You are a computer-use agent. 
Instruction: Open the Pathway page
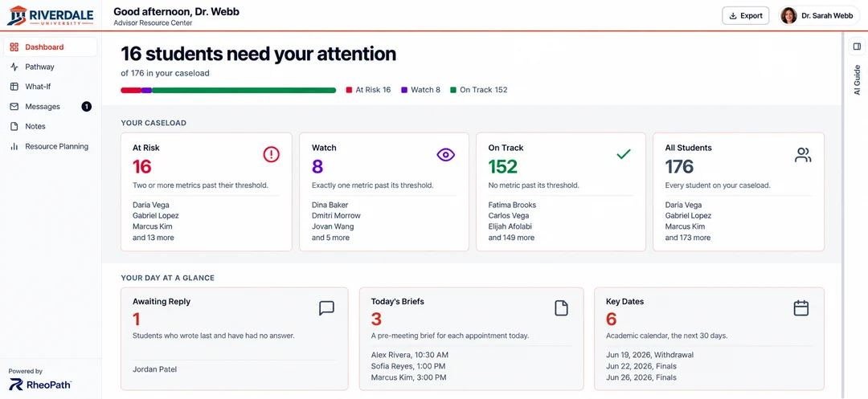tap(50, 67)
